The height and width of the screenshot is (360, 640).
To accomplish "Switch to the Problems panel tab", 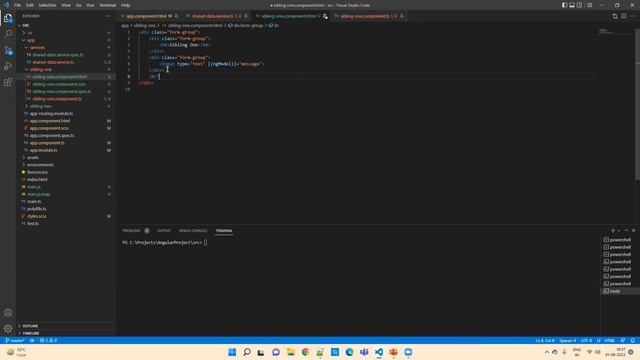I will click(x=136, y=231).
